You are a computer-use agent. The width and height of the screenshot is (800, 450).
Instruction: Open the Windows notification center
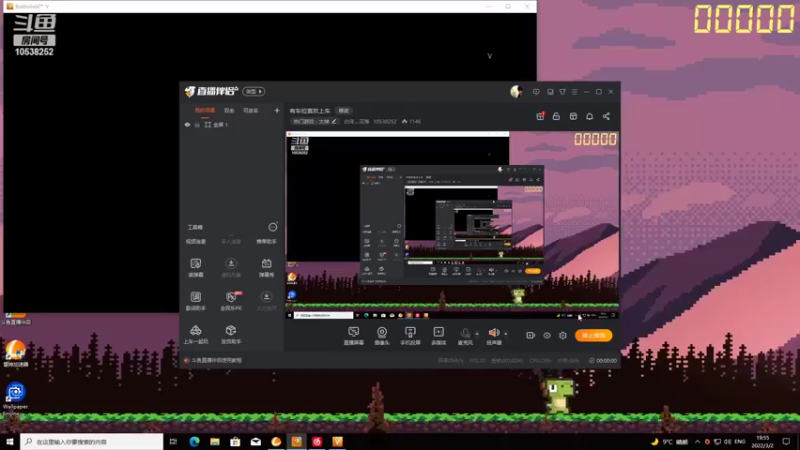click(x=786, y=441)
